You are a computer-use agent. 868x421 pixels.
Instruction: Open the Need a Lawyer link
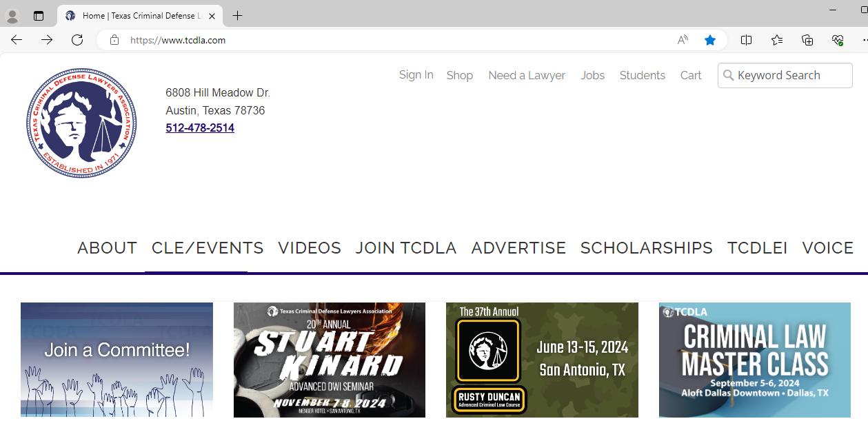[527, 75]
